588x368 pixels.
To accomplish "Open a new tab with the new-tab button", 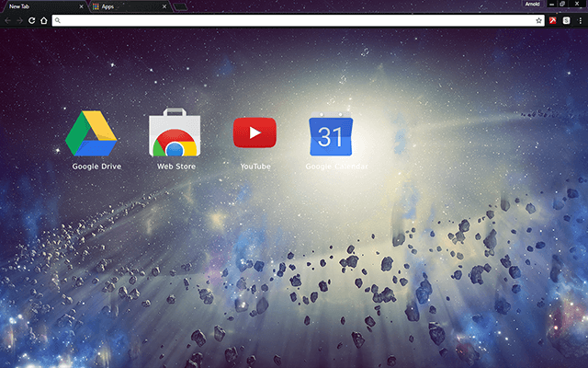I will point(180,6).
